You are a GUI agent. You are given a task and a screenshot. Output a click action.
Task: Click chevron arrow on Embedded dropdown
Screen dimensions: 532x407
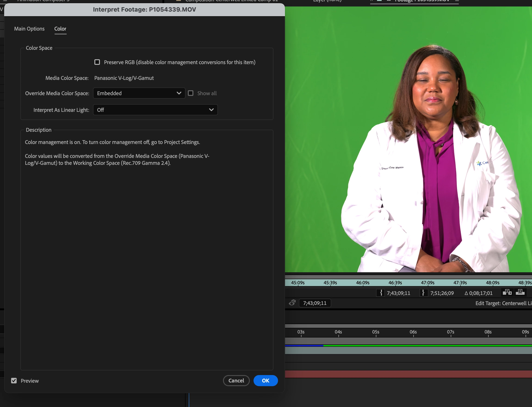[x=179, y=93]
